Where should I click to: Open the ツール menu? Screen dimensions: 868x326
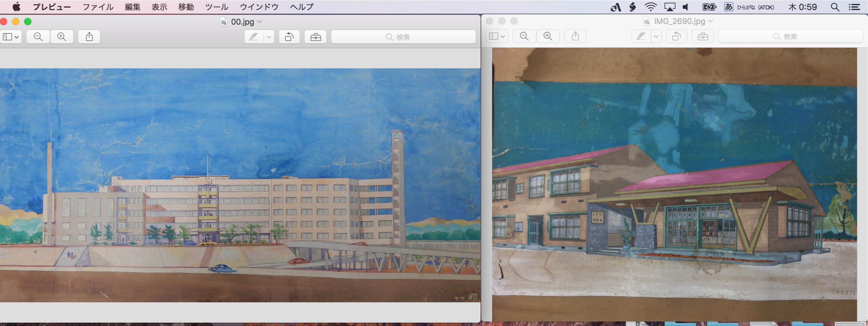point(217,7)
